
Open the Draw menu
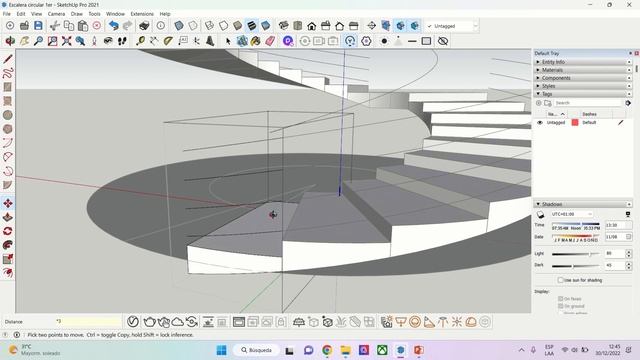(x=77, y=14)
